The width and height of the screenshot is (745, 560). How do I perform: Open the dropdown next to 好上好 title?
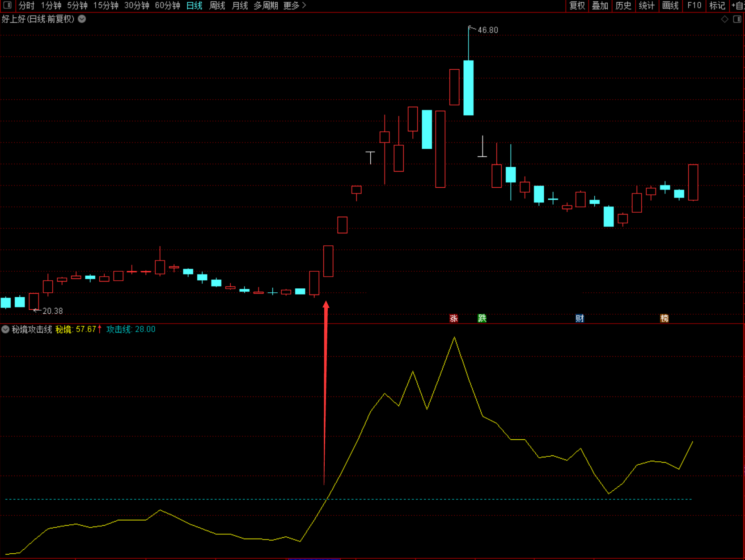tap(82, 19)
